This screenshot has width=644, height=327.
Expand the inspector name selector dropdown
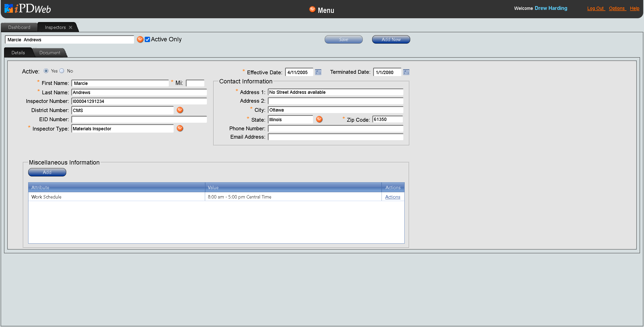coord(140,40)
